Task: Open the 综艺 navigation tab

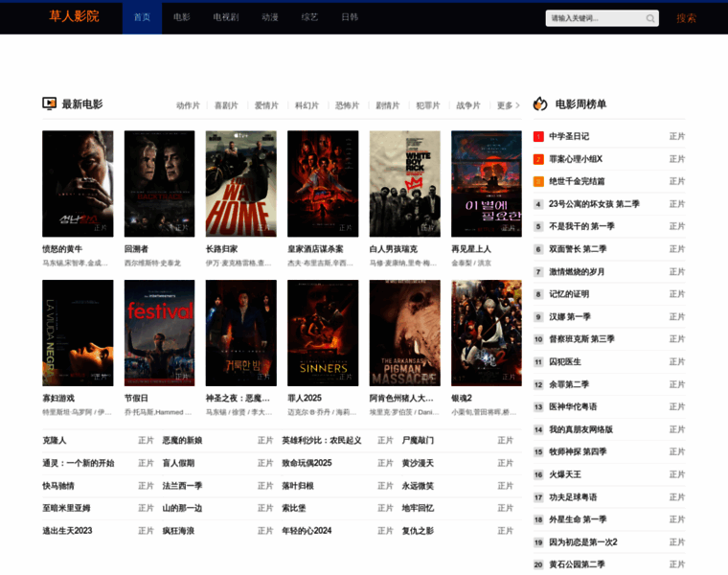Action: coord(309,17)
